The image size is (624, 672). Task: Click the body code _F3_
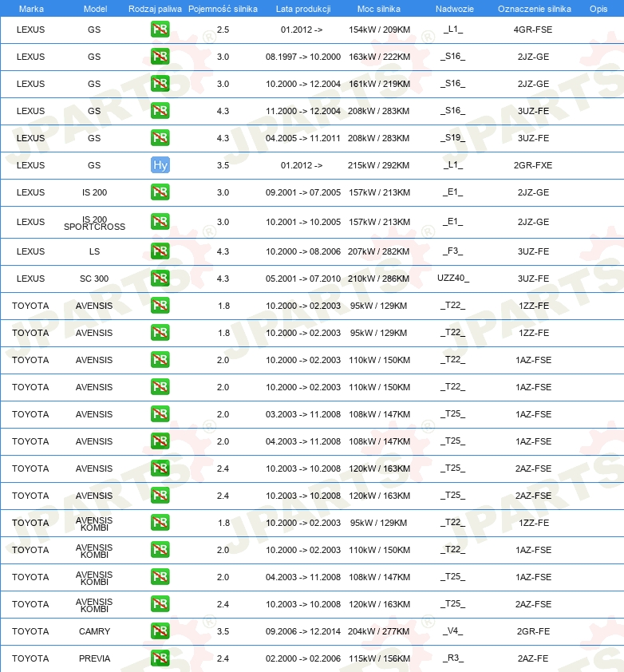(452, 251)
